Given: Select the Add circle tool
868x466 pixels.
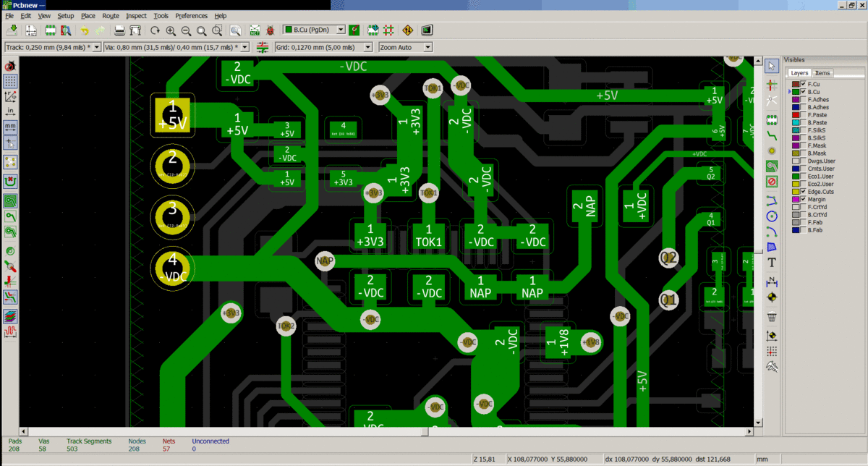Looking at the screenshot, I should pyautogui.click(x=772, y=216).
